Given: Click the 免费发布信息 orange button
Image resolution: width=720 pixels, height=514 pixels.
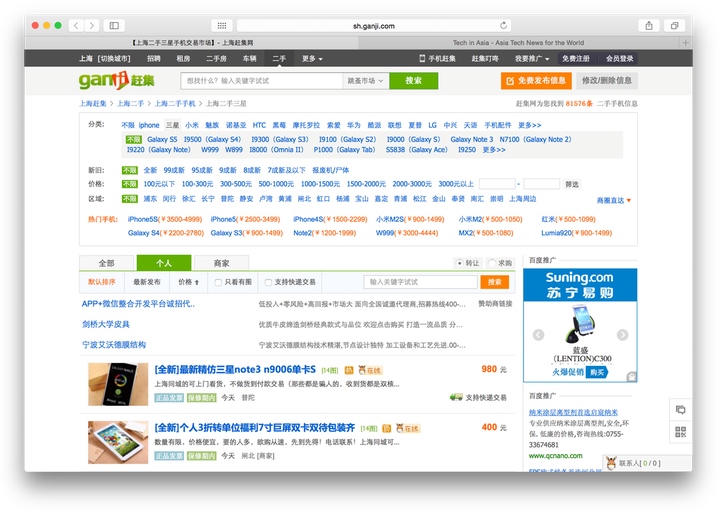Looking at the screenshot, I should pyautogui.click(x=536, y=81).
